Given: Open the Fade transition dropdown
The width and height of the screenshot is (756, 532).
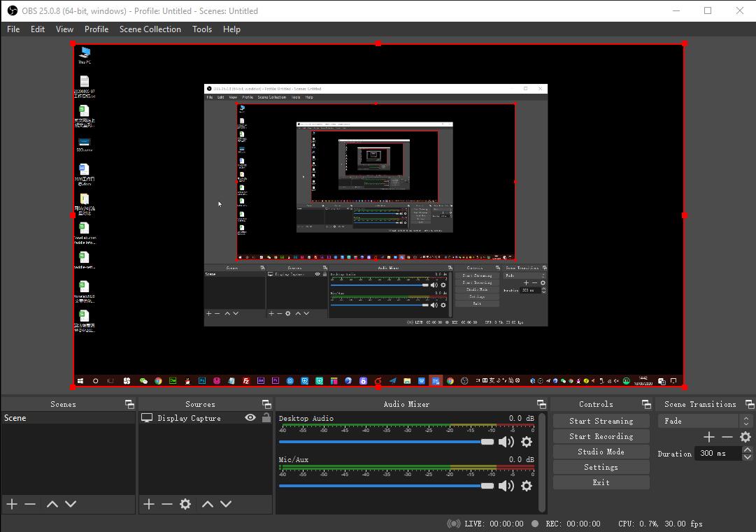Looking at the screenshot, I should [x=705, y=421].
